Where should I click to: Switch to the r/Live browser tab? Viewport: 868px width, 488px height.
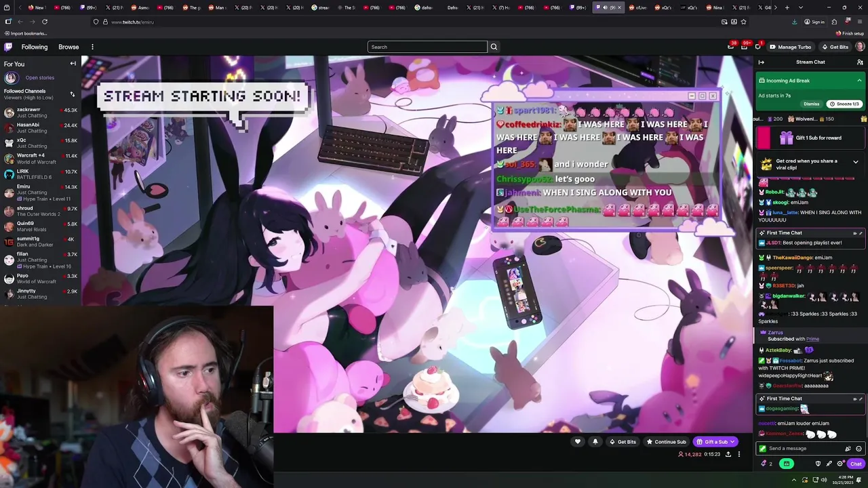pyautogui.click(x=640, y=7)
